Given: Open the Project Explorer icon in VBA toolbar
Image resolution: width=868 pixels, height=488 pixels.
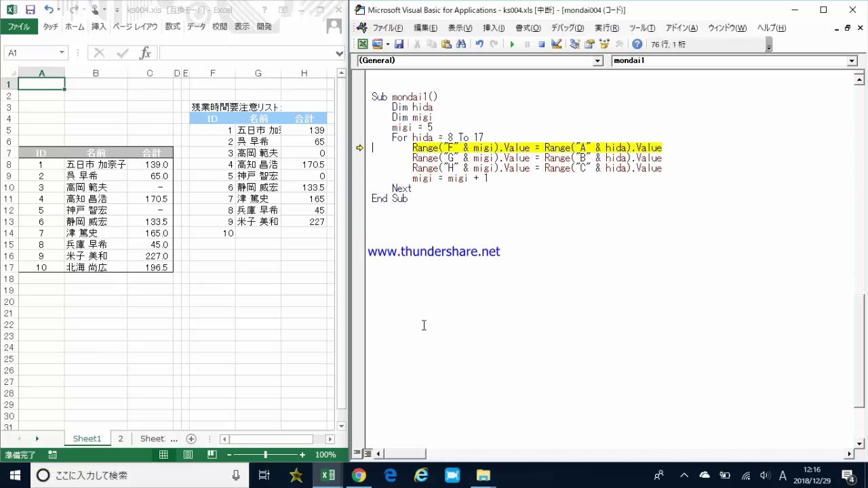Looking at the screenshot, I should [575, 44].
